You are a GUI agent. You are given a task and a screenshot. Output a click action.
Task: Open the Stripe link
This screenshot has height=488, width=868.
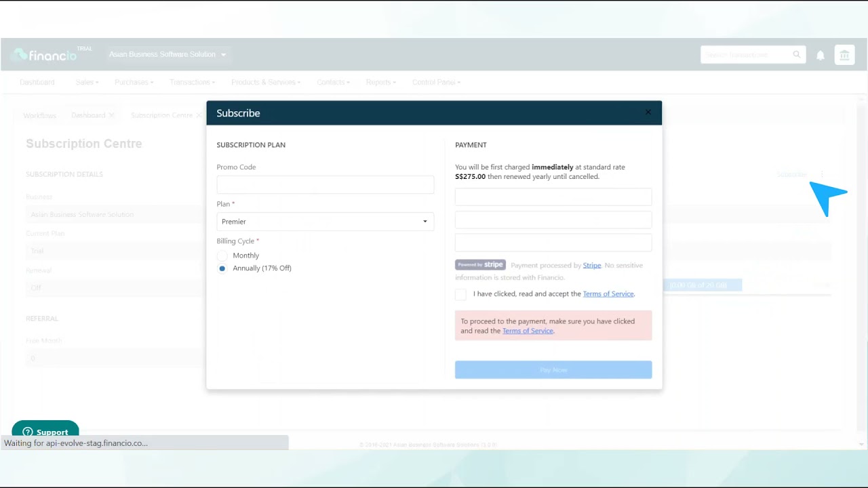click(592, 266)
